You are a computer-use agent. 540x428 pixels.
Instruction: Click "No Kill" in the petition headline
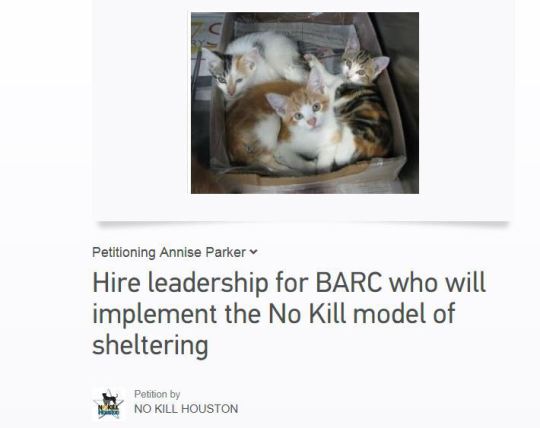(307, 313)
